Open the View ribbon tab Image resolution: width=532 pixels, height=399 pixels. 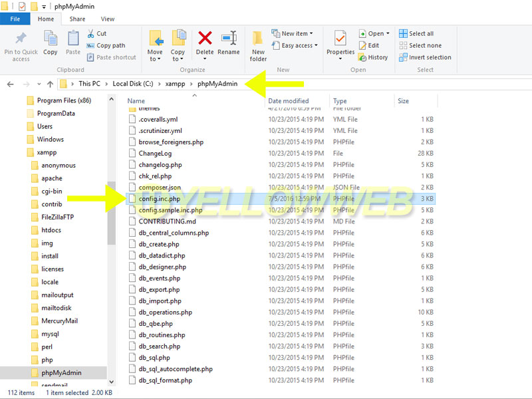108,19
